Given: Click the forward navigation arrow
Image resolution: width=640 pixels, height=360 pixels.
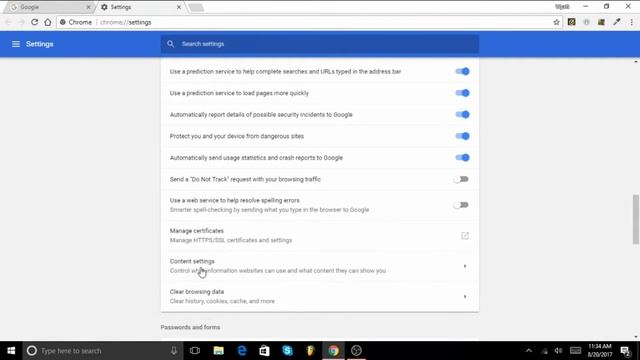Looking at the screenshot, I should [21, 22].
